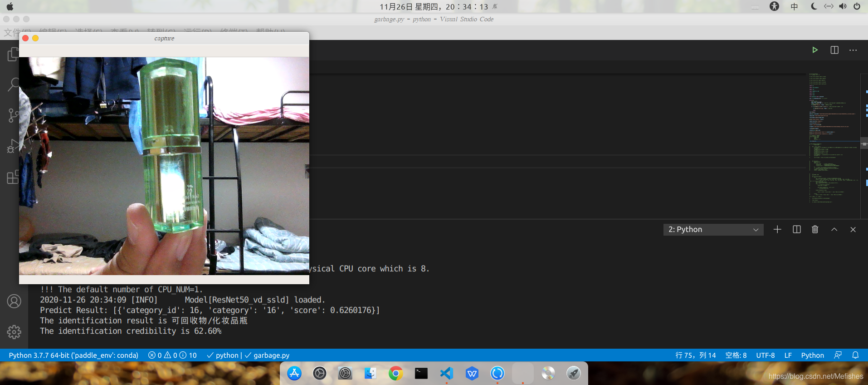Switch input method via 中 indicator
This screenshot has height=385, width=868.
coord(794,6)
